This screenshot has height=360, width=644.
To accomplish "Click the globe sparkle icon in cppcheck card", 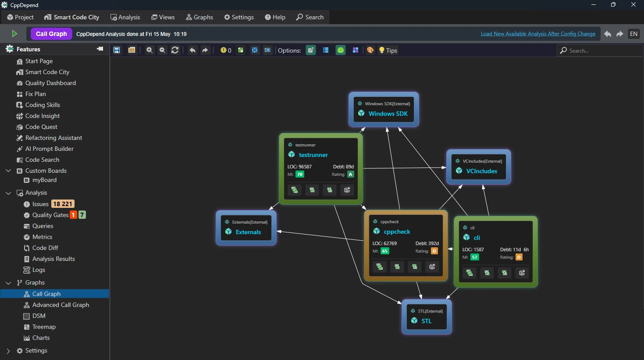I will coord(432,267).
